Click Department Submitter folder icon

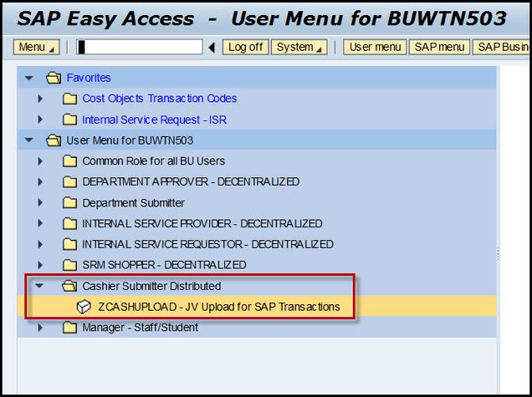(70, 203)
